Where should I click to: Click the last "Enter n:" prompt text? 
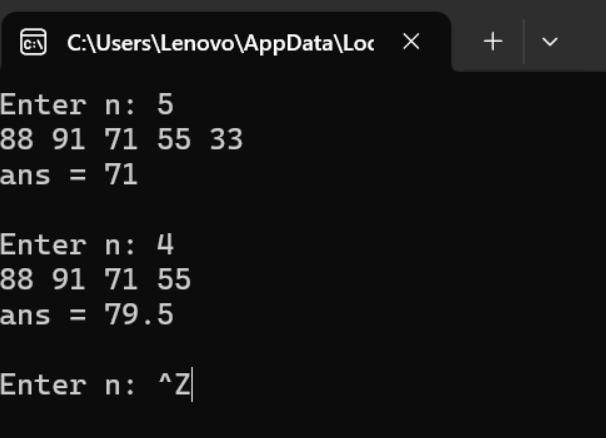pos(69,385)
